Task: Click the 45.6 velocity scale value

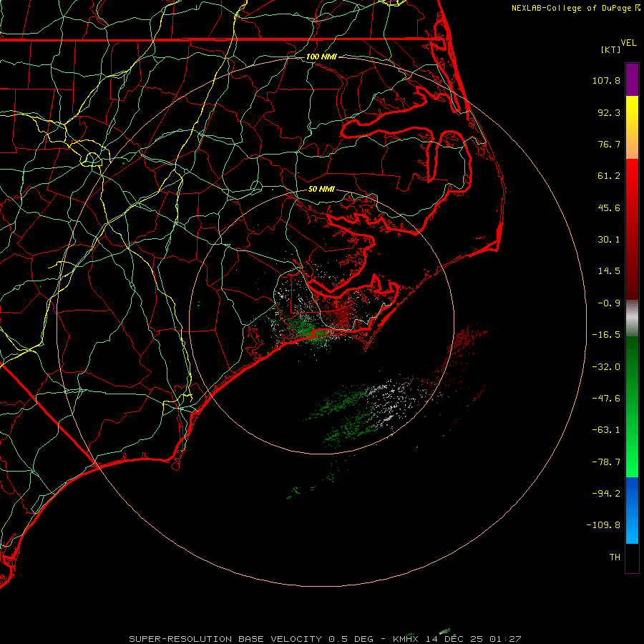Action: (609, 208)
